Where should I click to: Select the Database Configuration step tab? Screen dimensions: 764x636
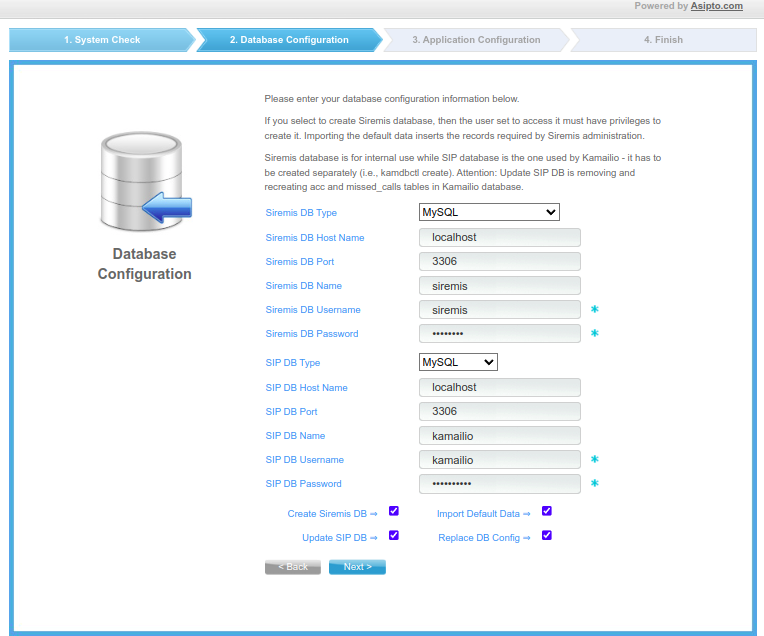pos(289,39)
